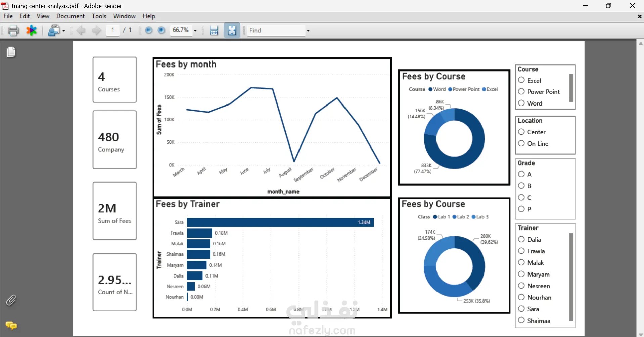The image size is (644, 337).
Task: Select trainer Malak radio button
Action: (x=521, y=262)
